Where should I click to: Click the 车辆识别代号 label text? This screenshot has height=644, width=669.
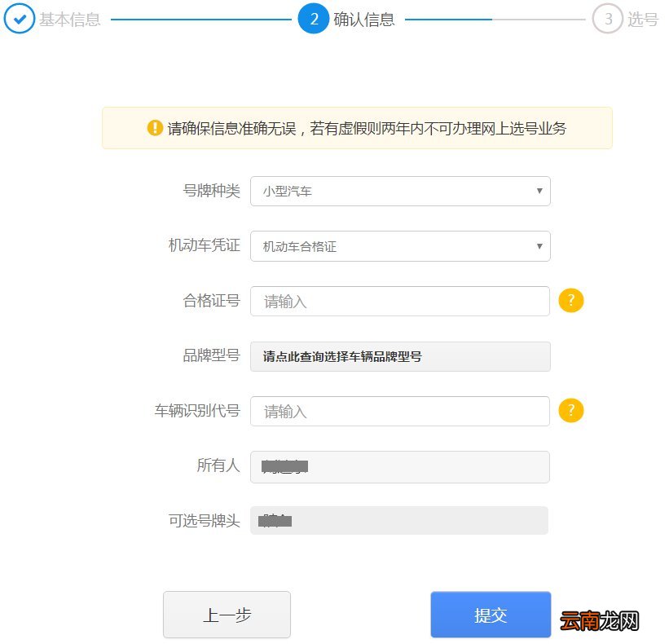[x=197, y=411]
